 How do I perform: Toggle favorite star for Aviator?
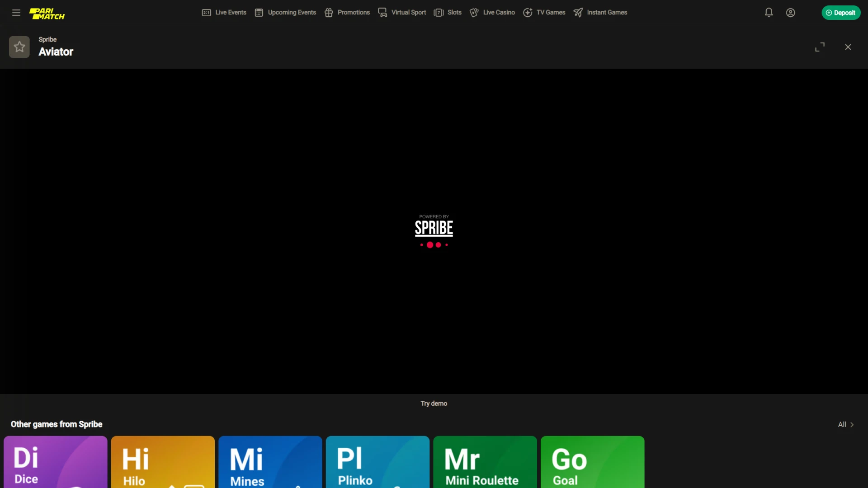pyautogui.click(x=20, y=47)
